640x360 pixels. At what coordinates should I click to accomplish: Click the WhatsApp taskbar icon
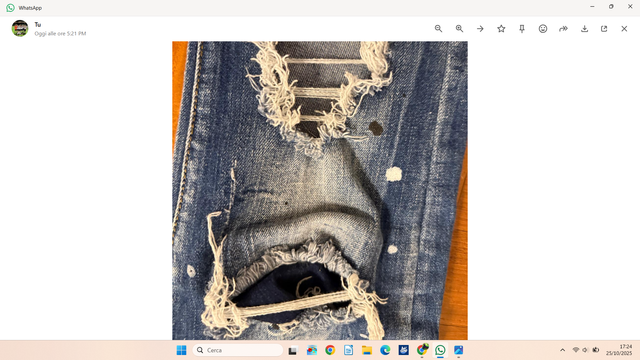(x=440, y=350)
